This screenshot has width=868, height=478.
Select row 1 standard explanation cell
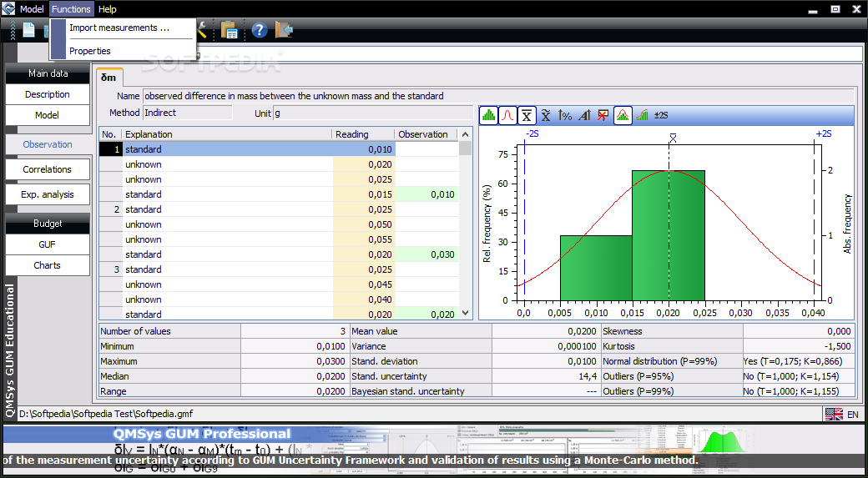pyautogui.click(x=228, y=149)
